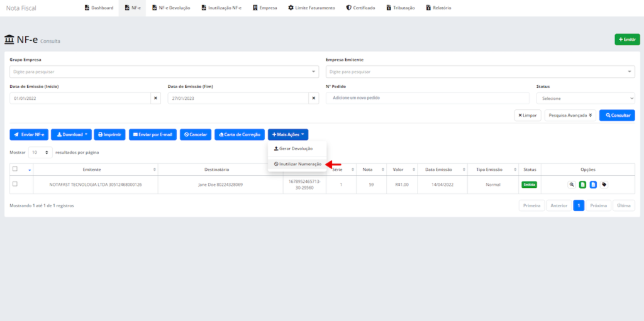This screenshot has height=321, width=644.
Task: Click the blue document icon in the Opções column
Action: click(593, 185)
